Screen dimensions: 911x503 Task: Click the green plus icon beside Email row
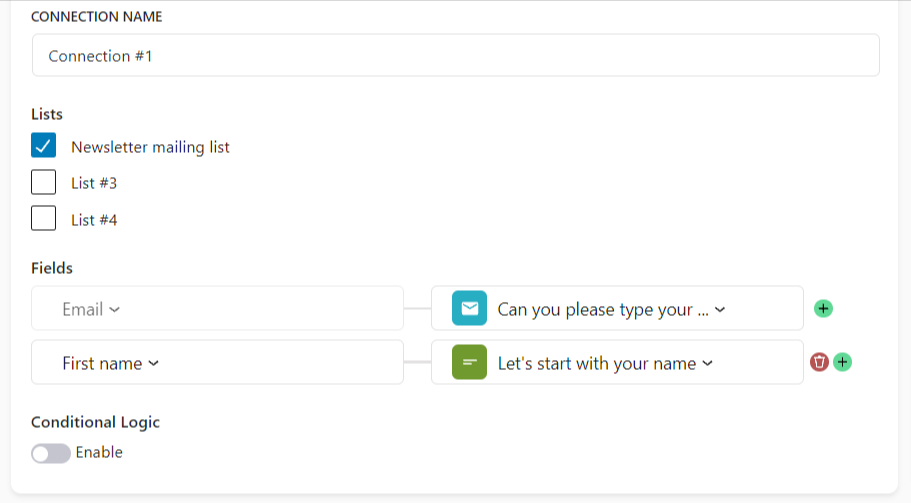[823, 308]
